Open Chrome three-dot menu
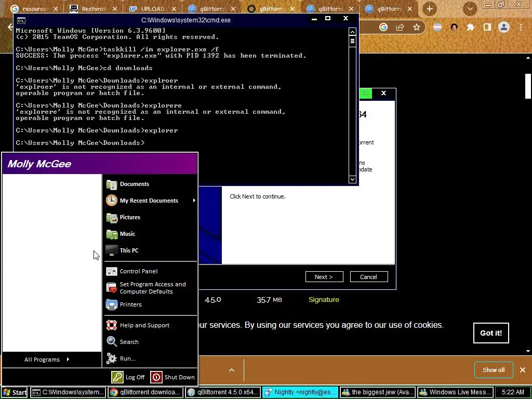 coord(521,27)
